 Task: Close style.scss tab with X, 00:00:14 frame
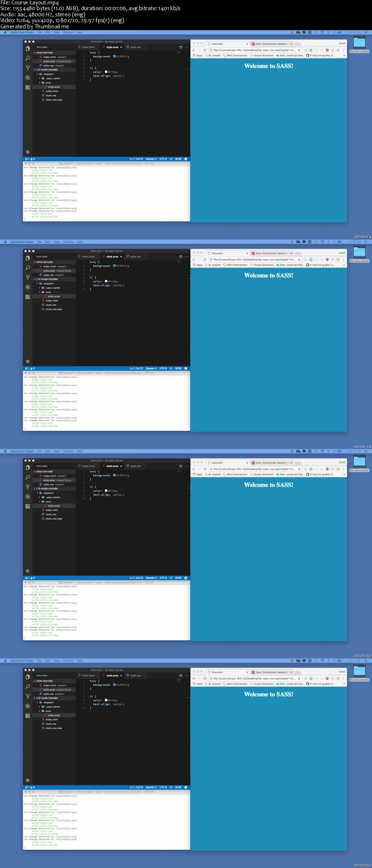(x=121, y=47)
